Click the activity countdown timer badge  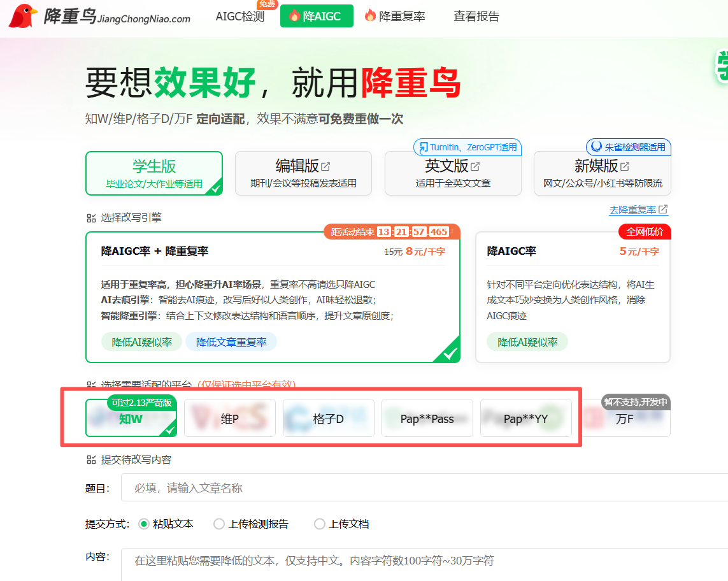pyautogui.click(x=392, y=231)
